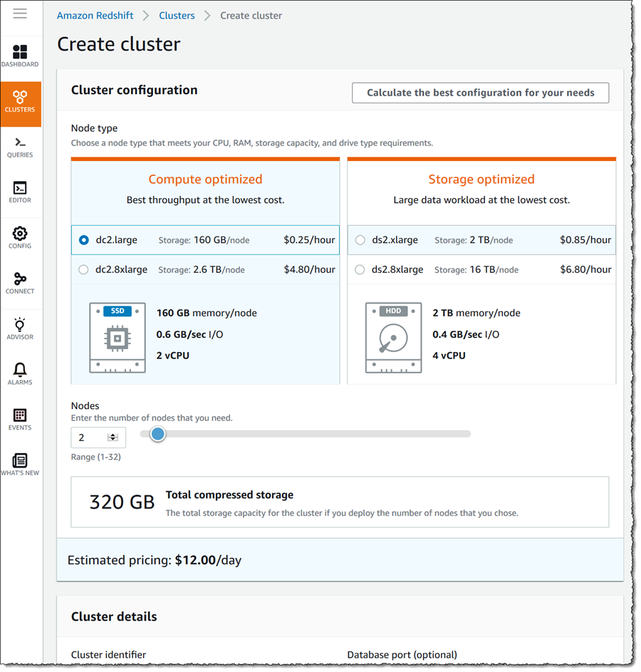Click the Estimated pricing $12.00/day text

155,560
